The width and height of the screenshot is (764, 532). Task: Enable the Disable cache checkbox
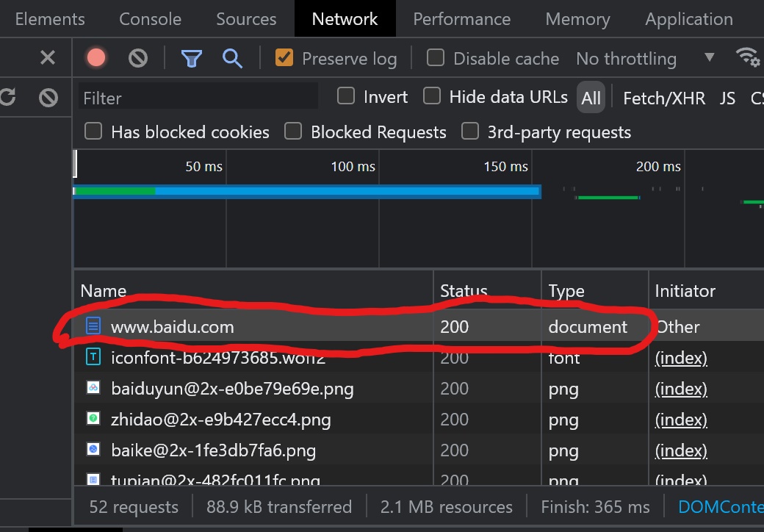click(436, 58)
